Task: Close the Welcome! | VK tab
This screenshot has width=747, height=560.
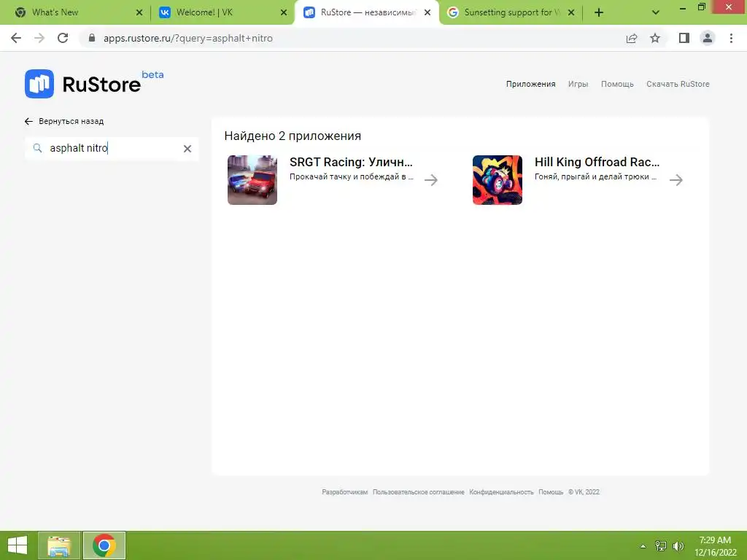Action: click(284, 12)
